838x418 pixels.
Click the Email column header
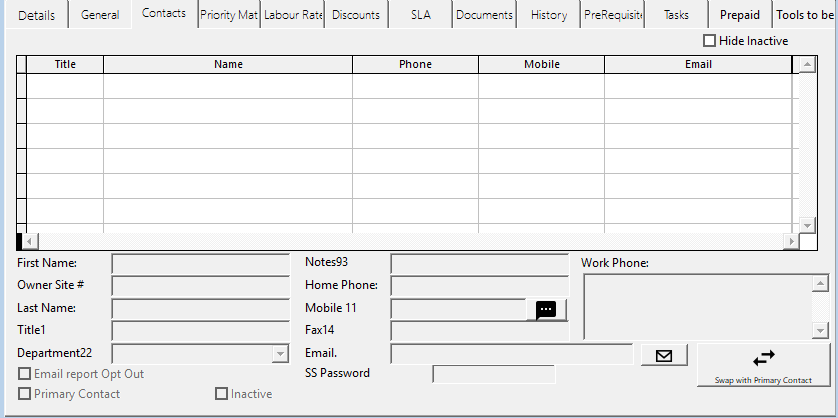pyautogui.click(x=698, y=64)
